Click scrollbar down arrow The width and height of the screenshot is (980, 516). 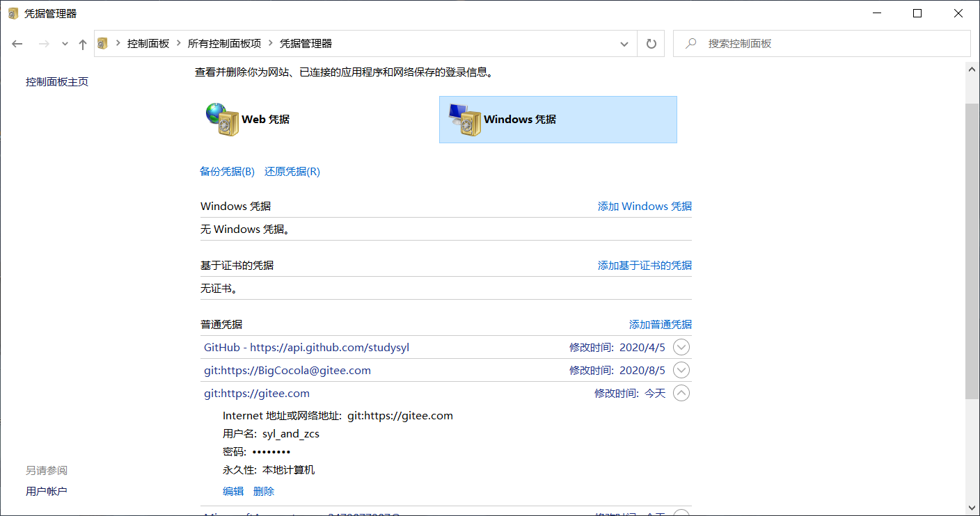click(x=972, y=508)
